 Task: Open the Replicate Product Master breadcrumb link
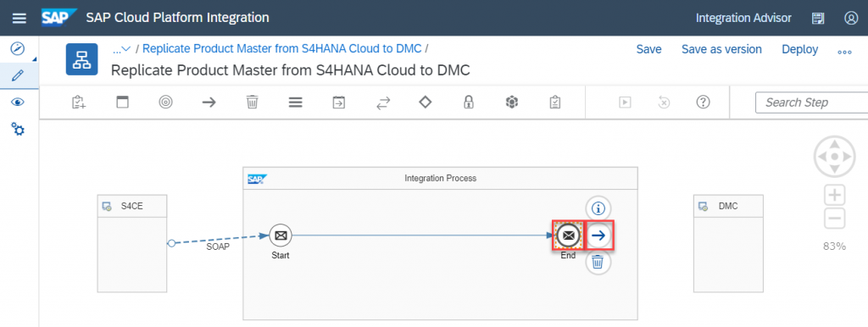coord(282,48)
